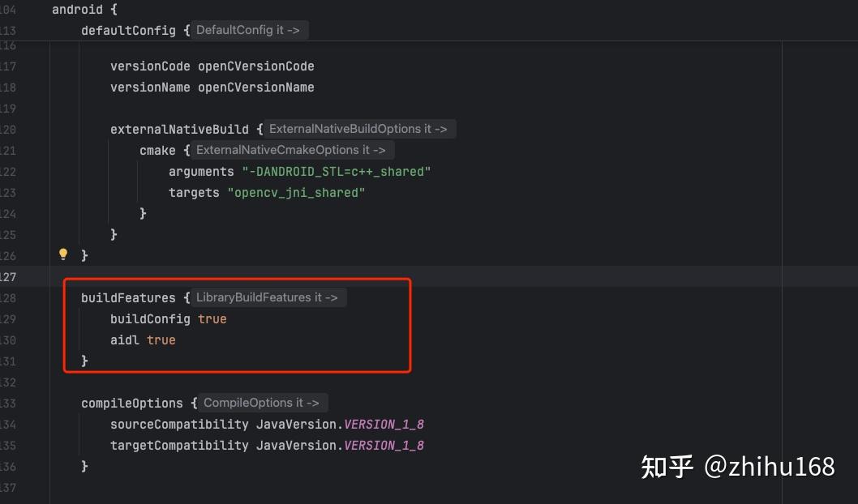Click the 'buildFeatures' block name
Screen dimensions: 858x504
click(129, 298)
